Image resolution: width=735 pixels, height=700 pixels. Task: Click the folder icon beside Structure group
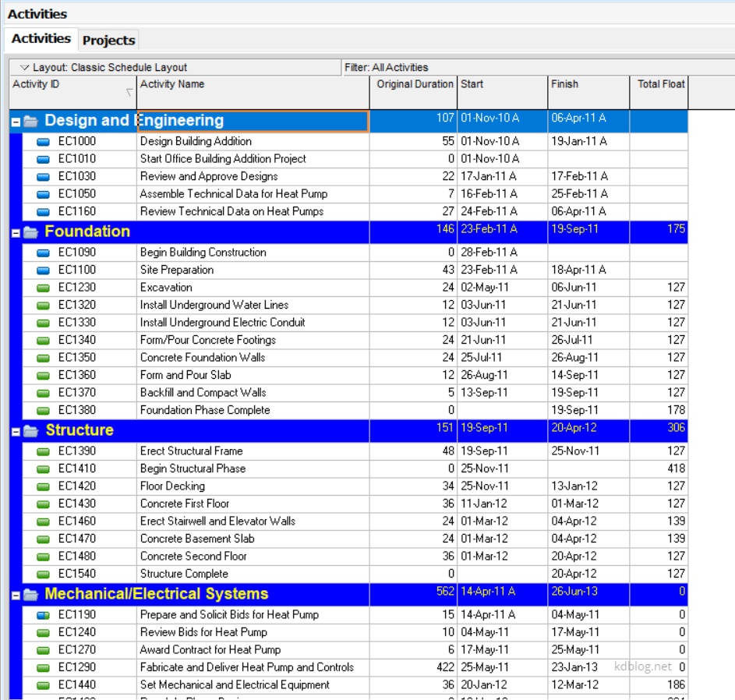30,431
